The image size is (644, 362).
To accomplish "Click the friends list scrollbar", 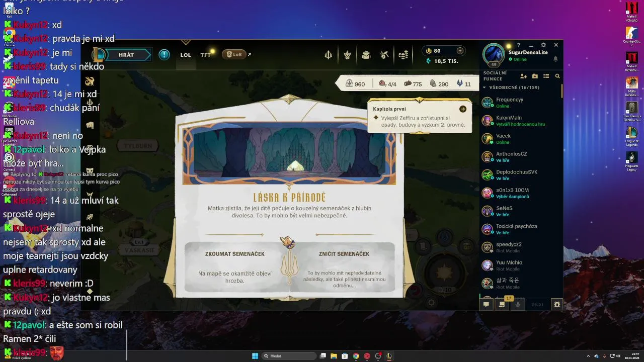I will tap(561, 90).
